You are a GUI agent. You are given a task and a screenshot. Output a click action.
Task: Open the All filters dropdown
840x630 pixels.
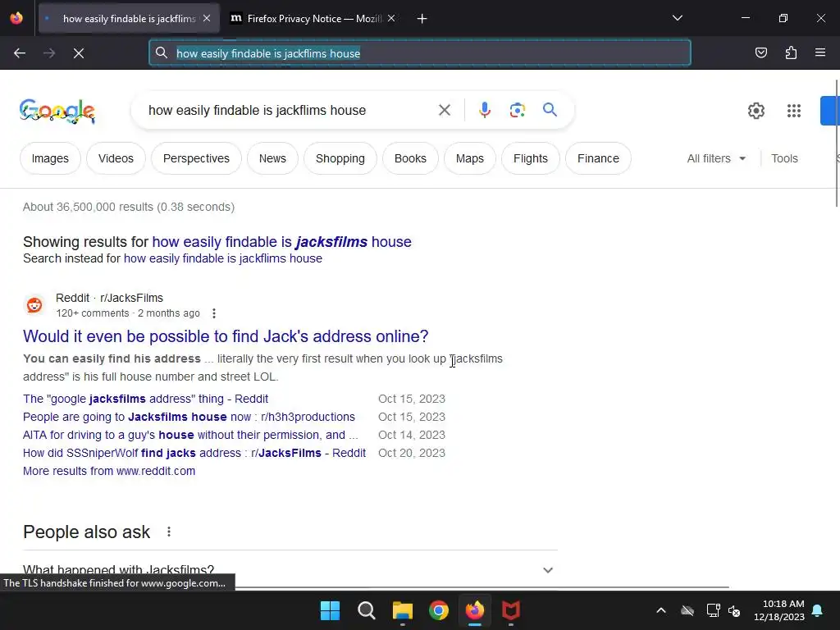[x=716, y=158]
